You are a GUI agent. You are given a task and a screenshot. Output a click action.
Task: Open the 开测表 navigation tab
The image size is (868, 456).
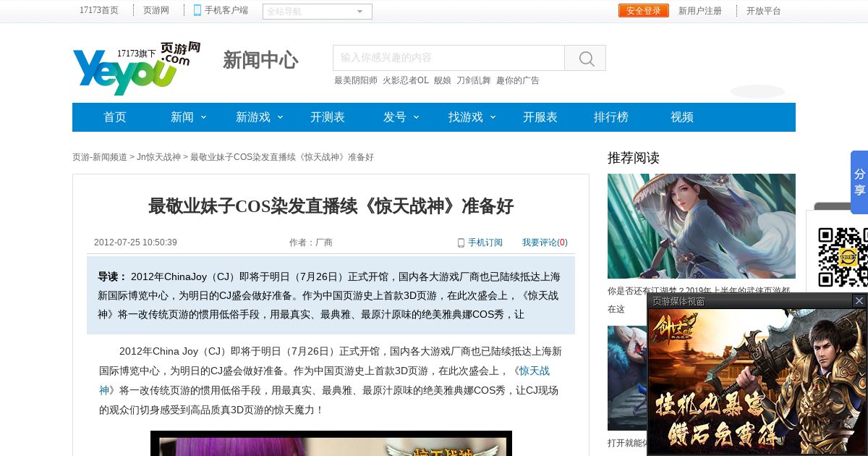point(328,117)
